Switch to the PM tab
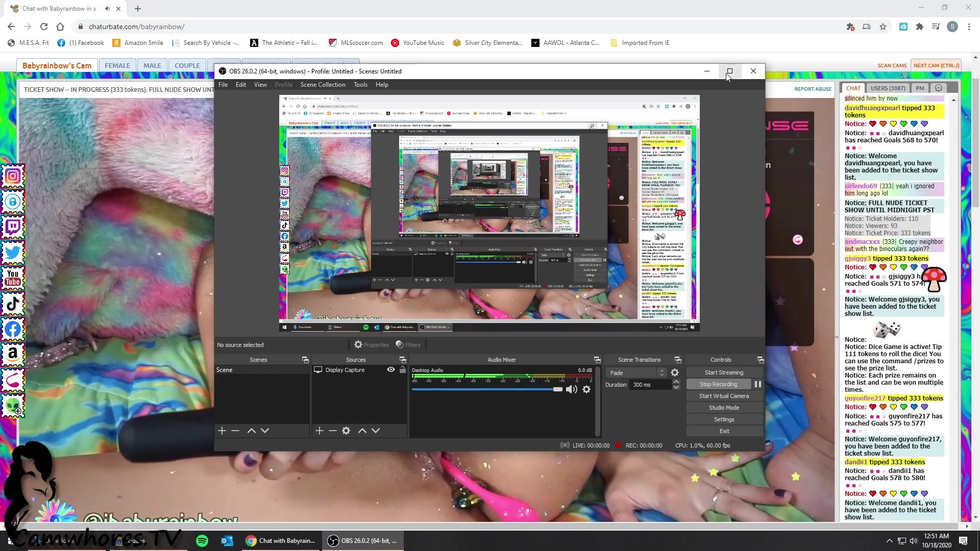Image resolution: width=980 pixels, height=551 pixels. click(x=920, y=88)
